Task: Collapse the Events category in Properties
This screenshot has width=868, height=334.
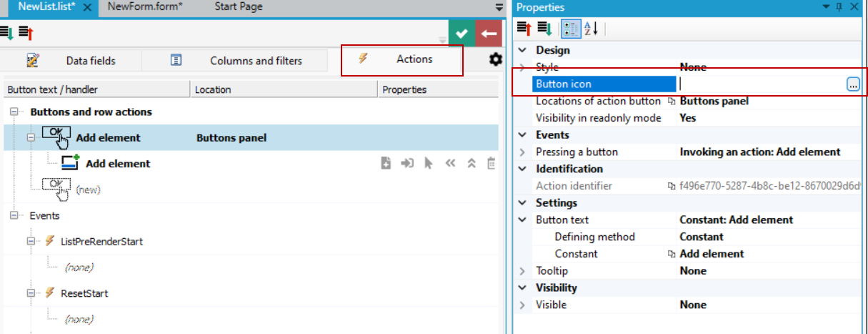Action: (x=522, y=135)
